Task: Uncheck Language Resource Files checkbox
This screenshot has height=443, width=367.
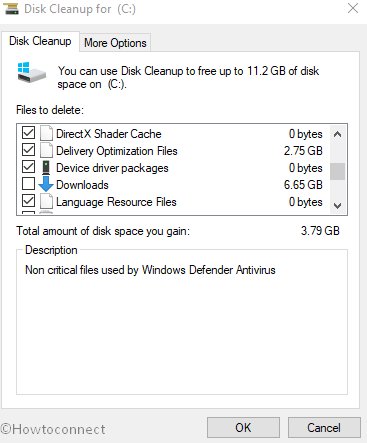Action: (x=28, y=201)
